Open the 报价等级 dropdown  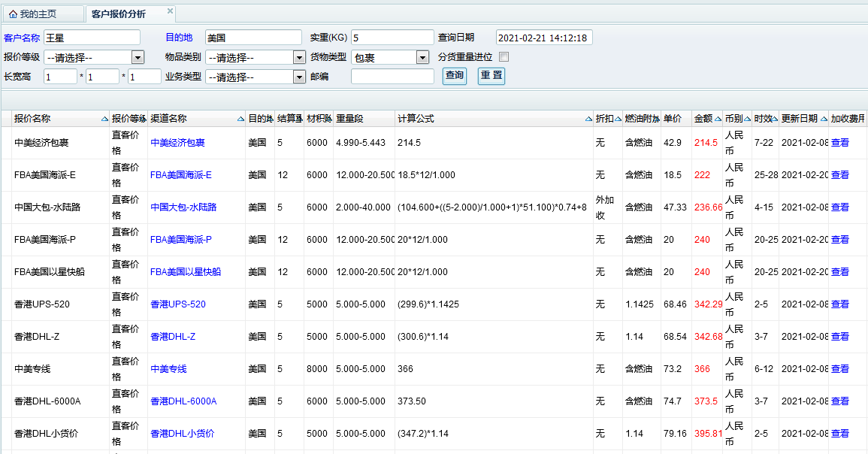(x=138, y=58)
